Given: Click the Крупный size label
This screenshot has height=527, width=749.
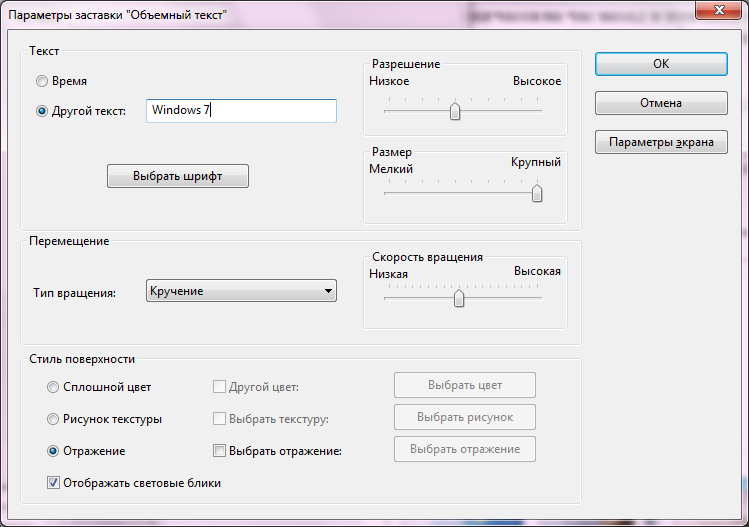Looking at the screenshot, I should (x=536, y=162).
